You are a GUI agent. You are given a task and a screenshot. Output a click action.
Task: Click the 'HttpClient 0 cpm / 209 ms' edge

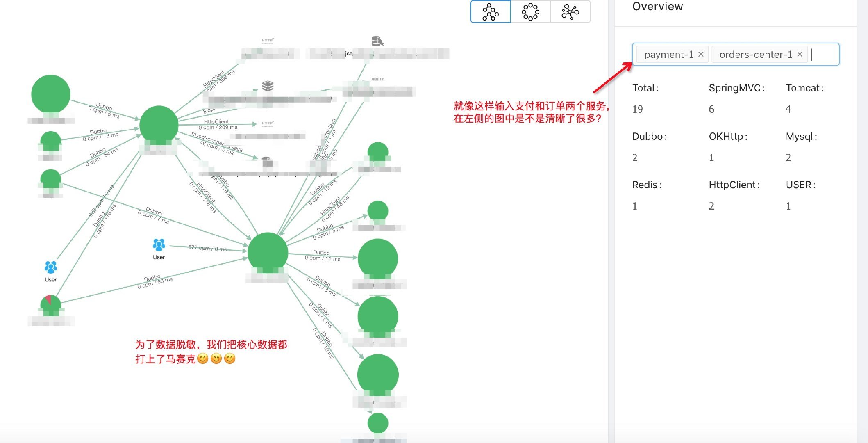(x=217, y=125)
